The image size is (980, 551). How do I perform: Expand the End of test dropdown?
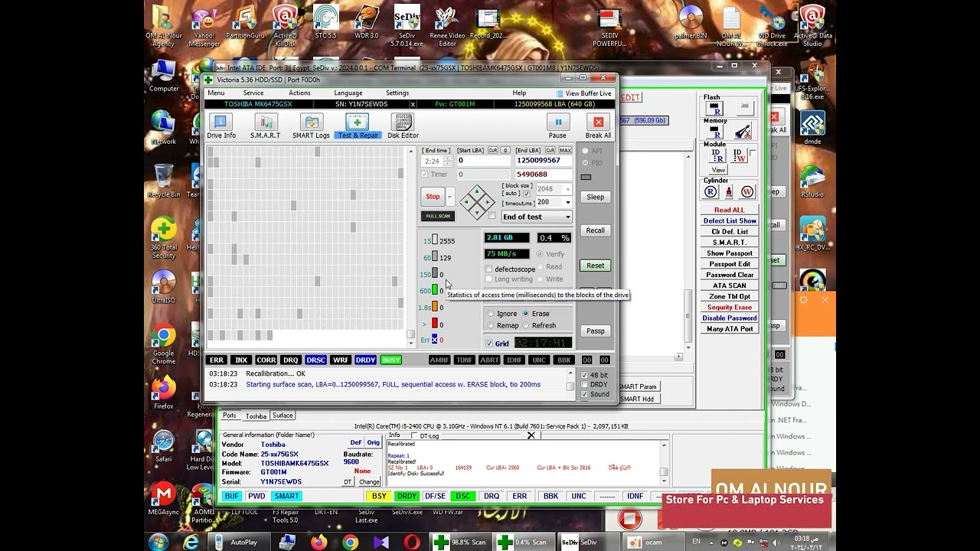click(x=567, y=217)
